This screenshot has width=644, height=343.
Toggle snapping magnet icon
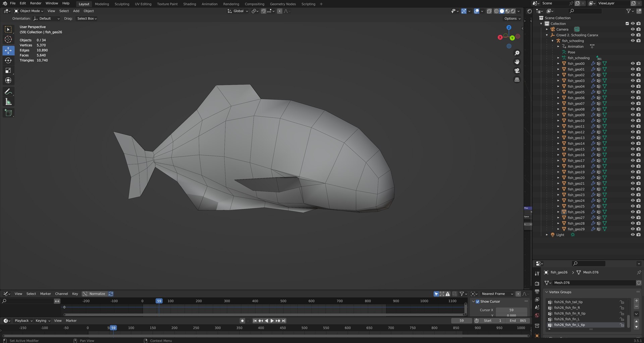tap(264, 11)
